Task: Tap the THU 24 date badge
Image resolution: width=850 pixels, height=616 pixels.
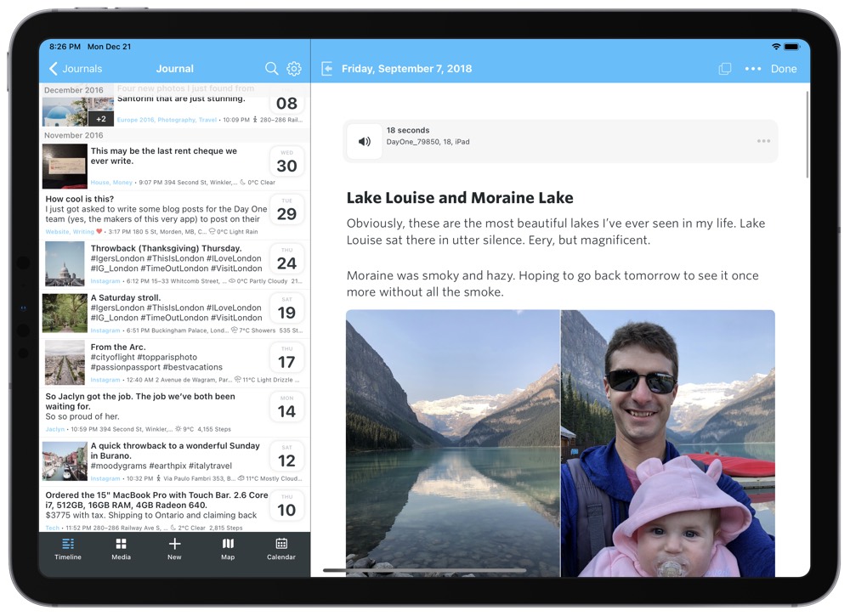Action: [286, 259]
